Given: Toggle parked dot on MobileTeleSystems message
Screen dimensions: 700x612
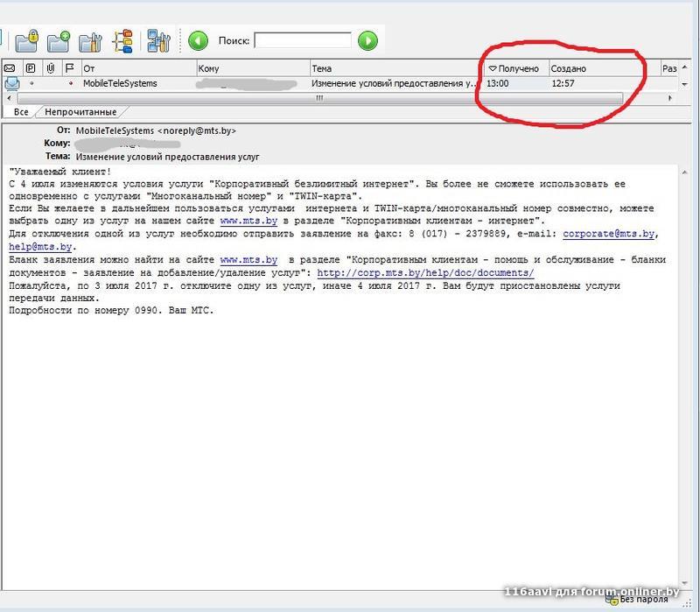Looking at the screenshot, I should click(31, 83).
